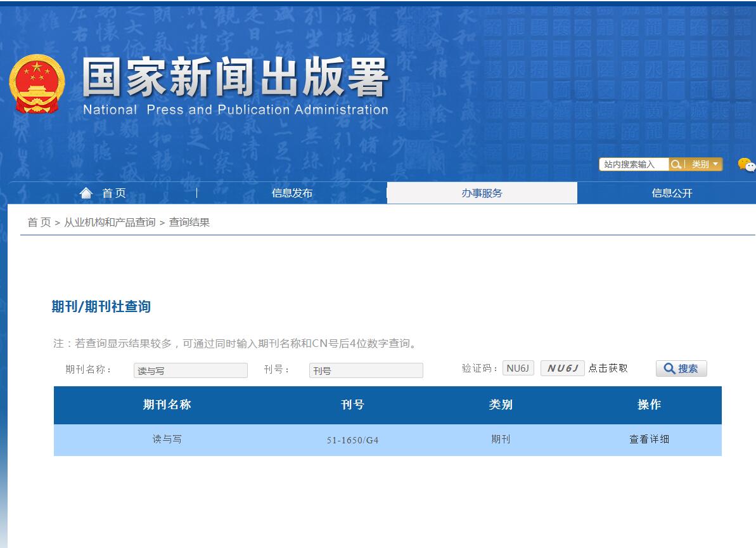Viewport: 756px width, 548px height.
Task: Click the 搜索 search button
Action: (x=681, y=369)
